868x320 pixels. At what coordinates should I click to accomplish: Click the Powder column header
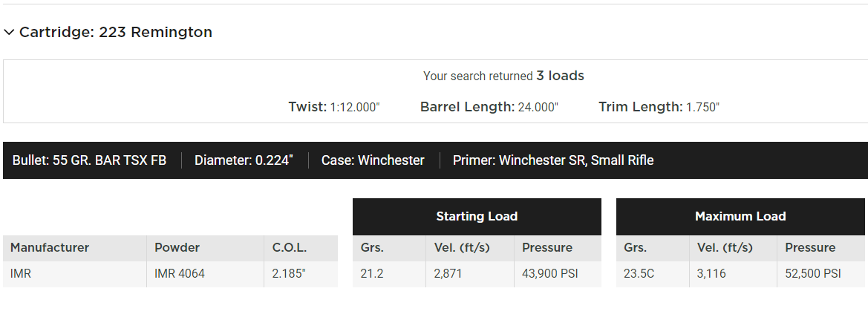[x=177, y=247]
